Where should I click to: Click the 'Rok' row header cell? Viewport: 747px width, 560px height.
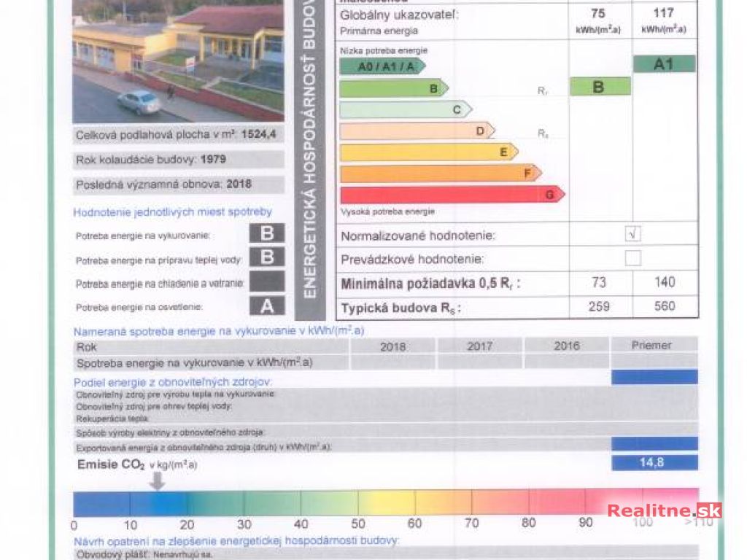tap(211, 347)
